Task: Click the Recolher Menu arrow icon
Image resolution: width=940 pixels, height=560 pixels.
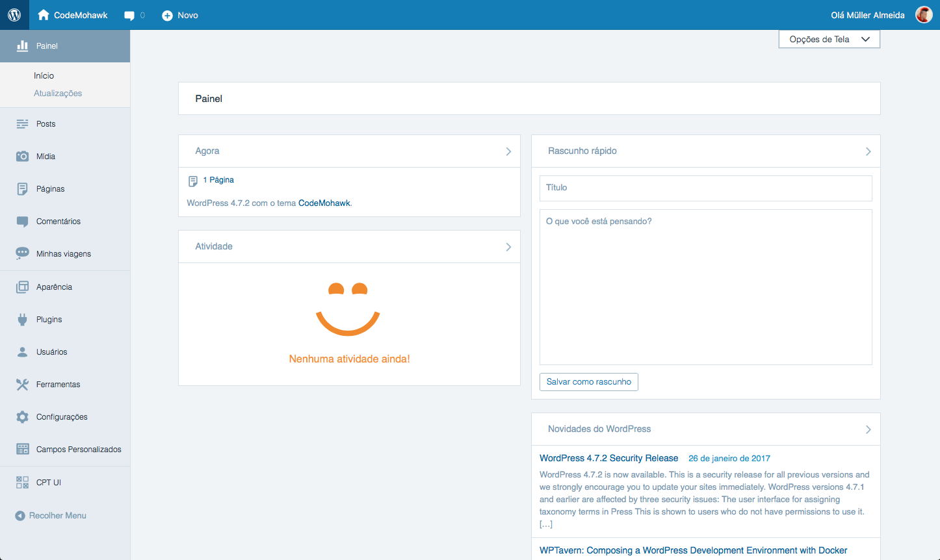Action: pyautogui.click(x=20, y=516)
